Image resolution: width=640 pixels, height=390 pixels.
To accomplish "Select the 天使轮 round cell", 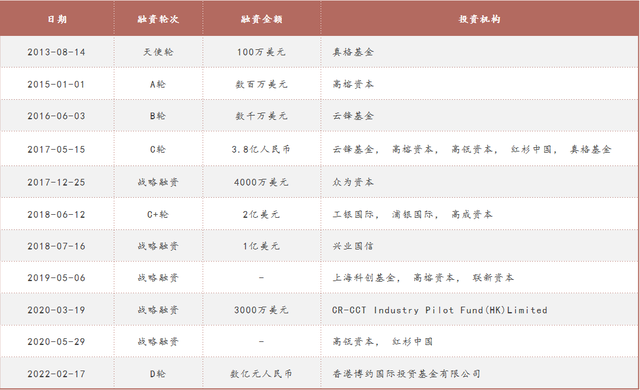I will coord(158,52).
